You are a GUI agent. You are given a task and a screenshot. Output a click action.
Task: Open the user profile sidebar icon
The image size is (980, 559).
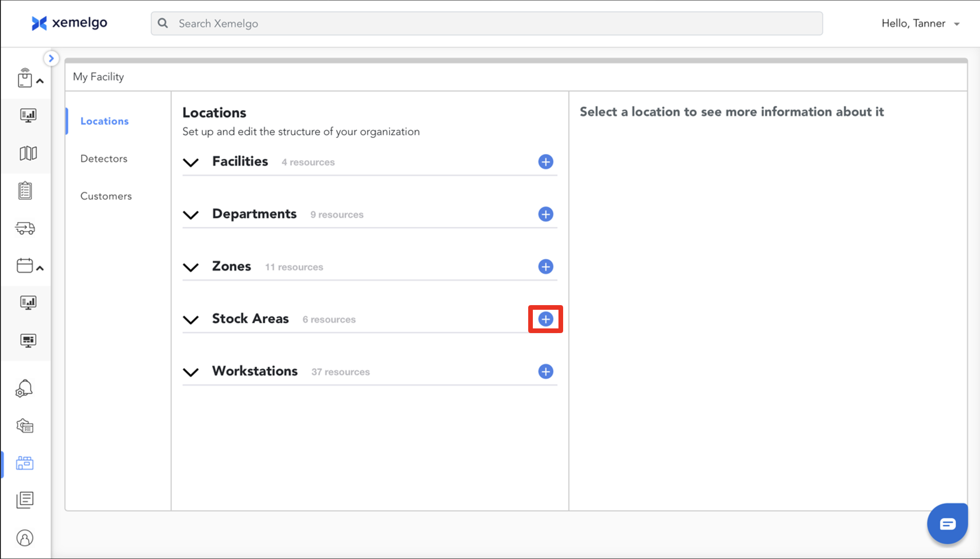25,538
